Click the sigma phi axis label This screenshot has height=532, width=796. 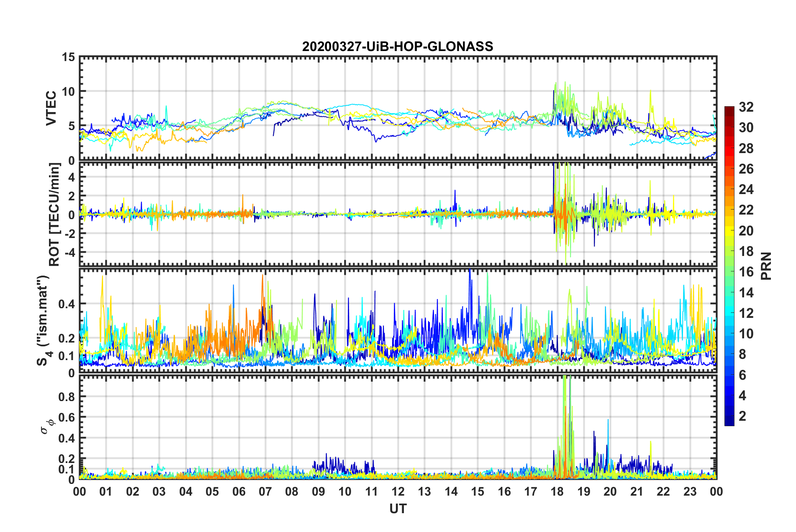47,427
